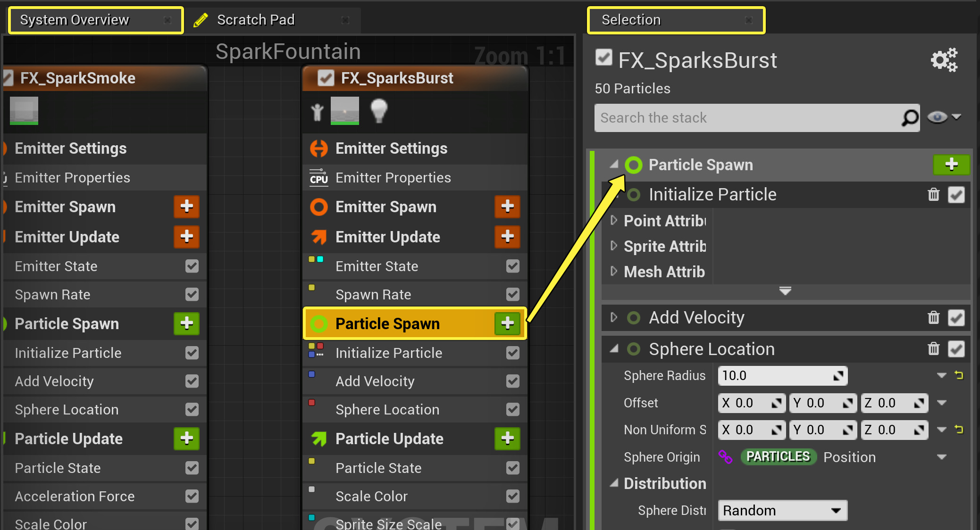980x530 pixels.
Task: Open the Sphere Distribution dropdown set to Random
Action: pos(782,511)
